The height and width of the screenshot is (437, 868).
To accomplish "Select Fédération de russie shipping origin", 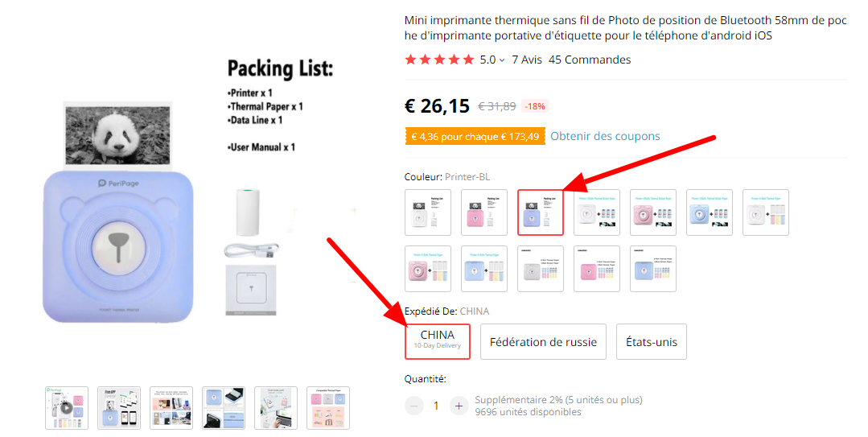I will (544, 341).
